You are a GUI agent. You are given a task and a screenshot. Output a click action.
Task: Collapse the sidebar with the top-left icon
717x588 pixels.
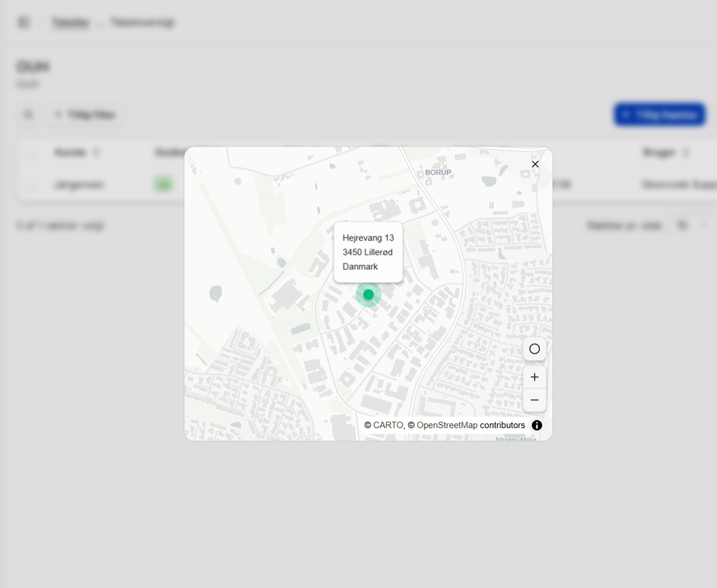(23, 22)
